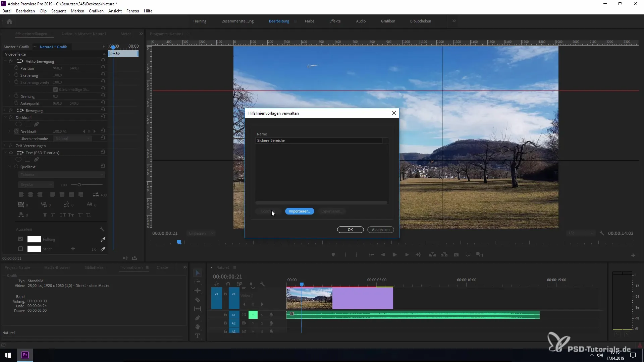Screen dimensions: 644x362
Task: Enable voice-over record on A1
Action: (271, 315)
